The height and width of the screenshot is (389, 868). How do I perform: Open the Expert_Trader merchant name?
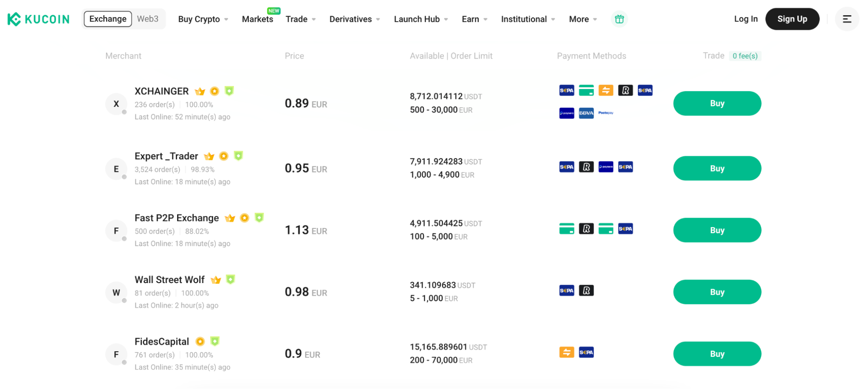coord(166,156)
